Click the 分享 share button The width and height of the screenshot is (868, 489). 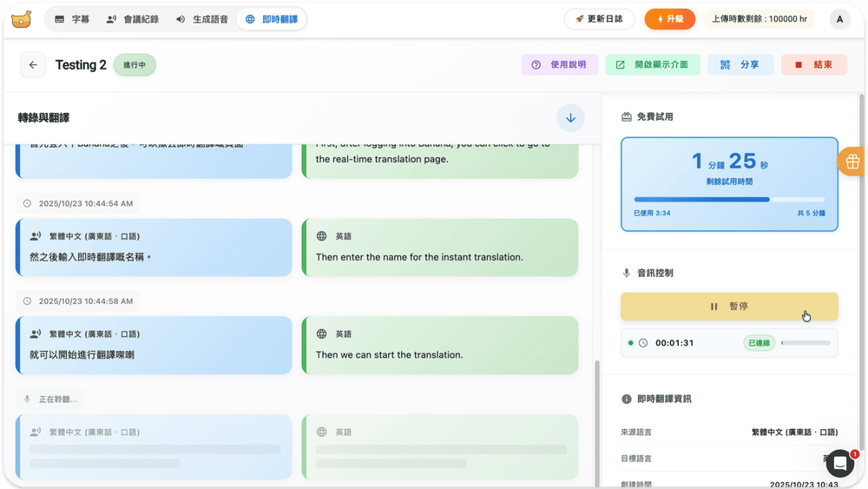(740, 65)
